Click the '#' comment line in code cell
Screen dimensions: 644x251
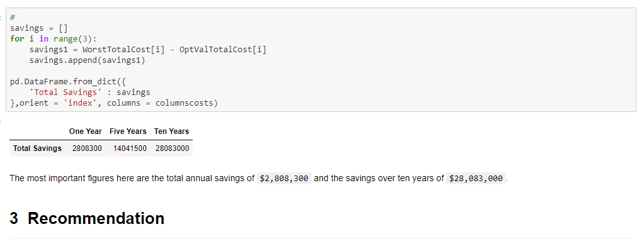click(13, 18)
